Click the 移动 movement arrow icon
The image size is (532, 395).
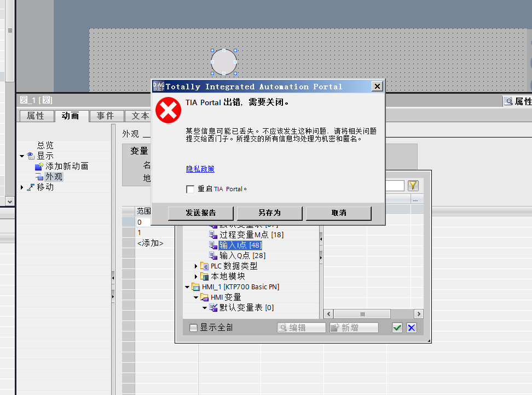tap(31, 187)
